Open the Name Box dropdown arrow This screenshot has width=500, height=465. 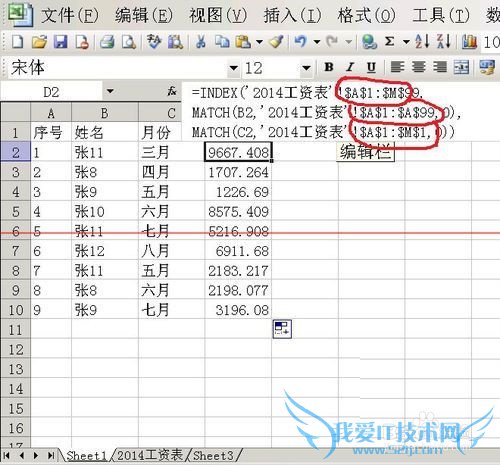[x=110, y=91]
